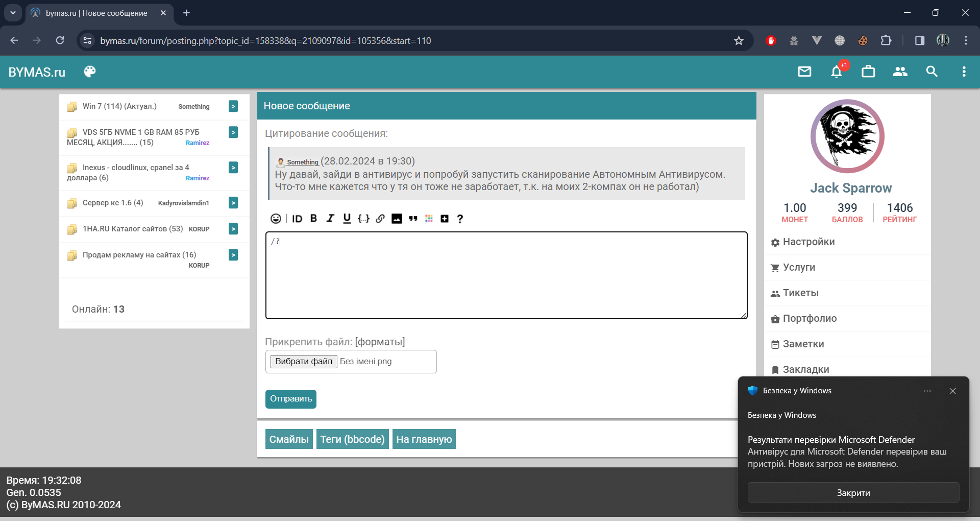Insert code block with curly braces icon
Image resolution: width=980 pixels, height=521 pixels.
click(x=363, y=219)
